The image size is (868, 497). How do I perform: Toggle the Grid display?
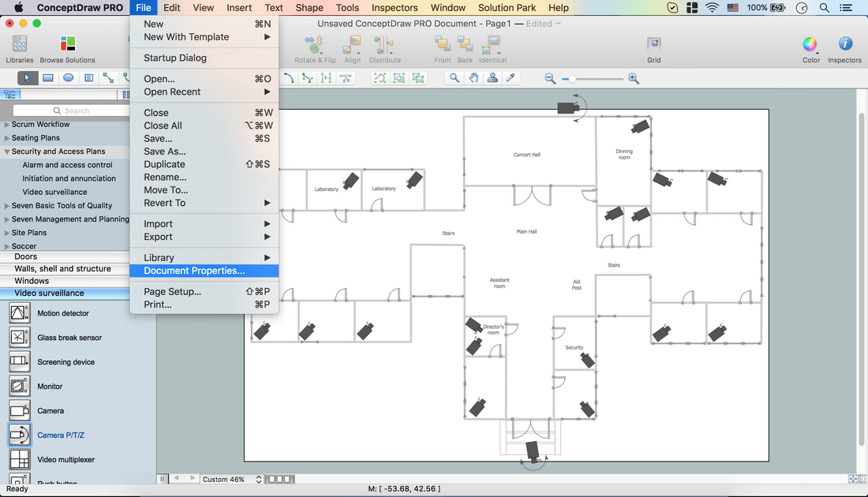pos(654,45)
